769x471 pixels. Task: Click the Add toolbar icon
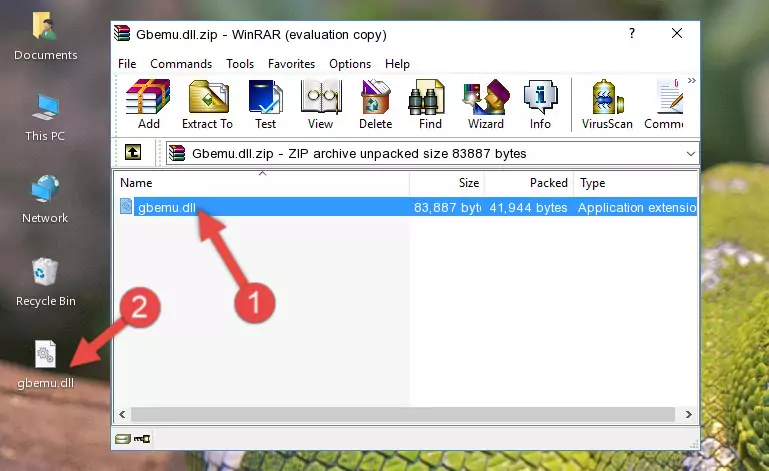point(148,104)
